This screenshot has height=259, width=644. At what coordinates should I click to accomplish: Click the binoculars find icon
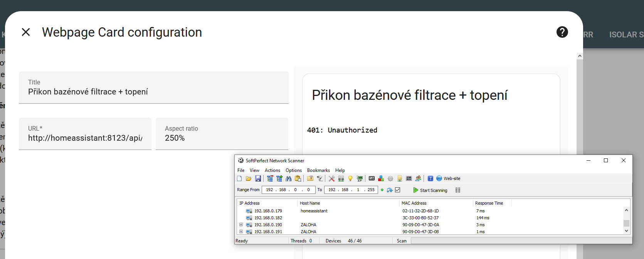pyautogui.click(x=288, y=178)
